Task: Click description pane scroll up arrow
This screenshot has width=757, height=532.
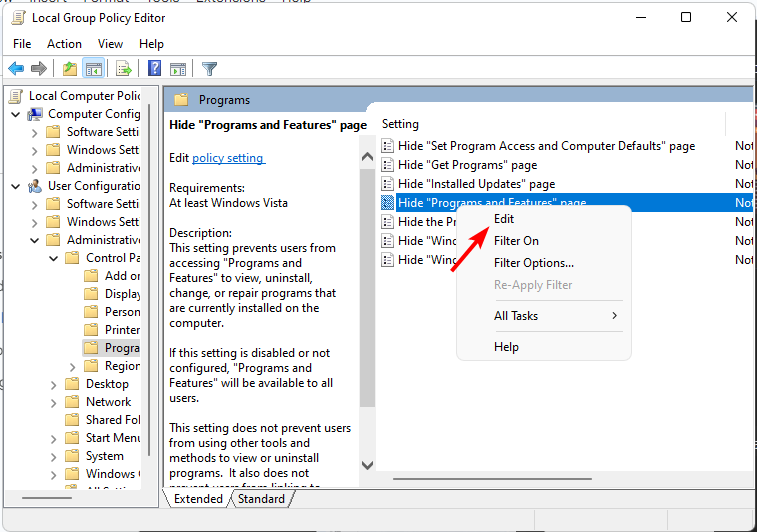Action: (367, 157)
